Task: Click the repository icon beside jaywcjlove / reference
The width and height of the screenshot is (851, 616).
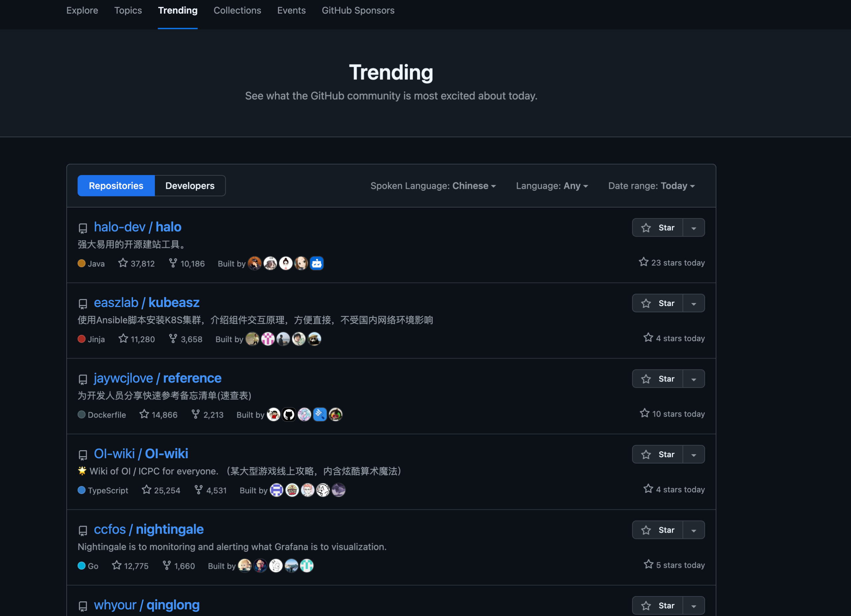Action: click(83, 379)
